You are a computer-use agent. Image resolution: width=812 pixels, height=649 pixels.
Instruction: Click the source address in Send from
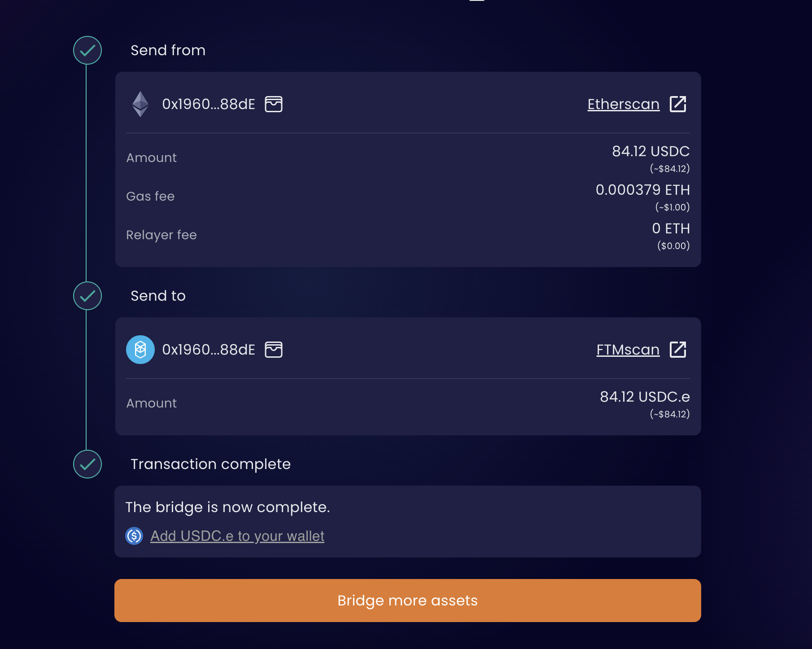click(209, 104)
